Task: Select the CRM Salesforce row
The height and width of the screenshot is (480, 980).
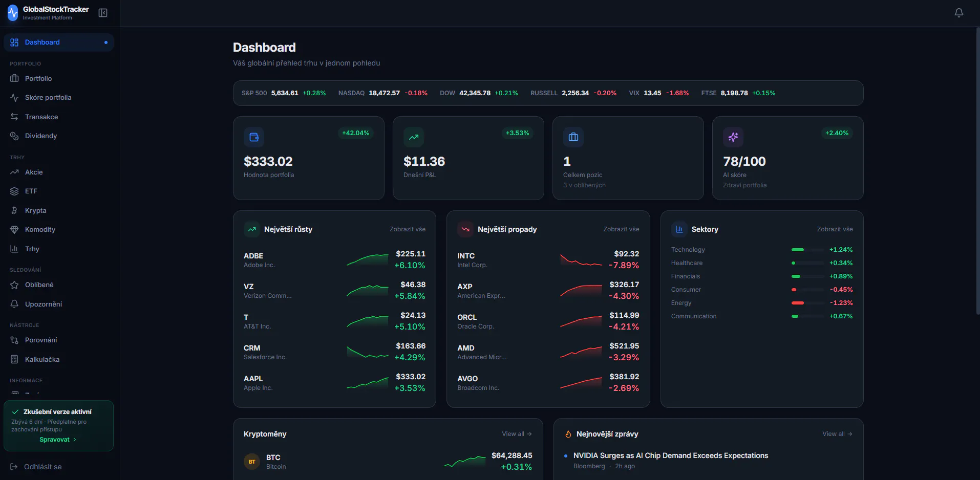Action: [334, 352]
